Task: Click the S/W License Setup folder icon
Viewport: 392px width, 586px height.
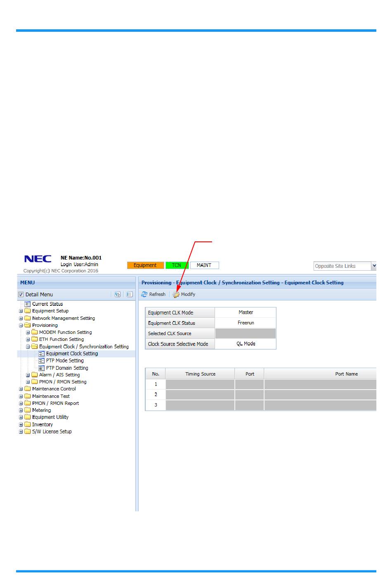Action: [28, 431]
